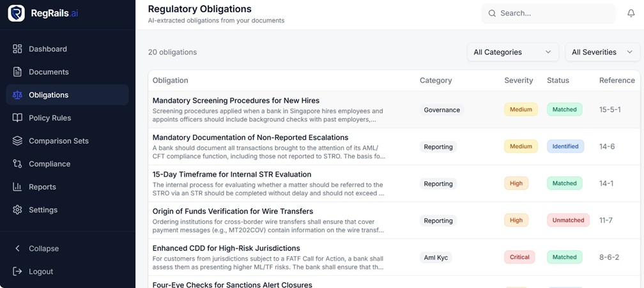644x288 pixels.
Task: Click Matched status in New Hires row
Action: pyautogui.click(x=564, y=110)
